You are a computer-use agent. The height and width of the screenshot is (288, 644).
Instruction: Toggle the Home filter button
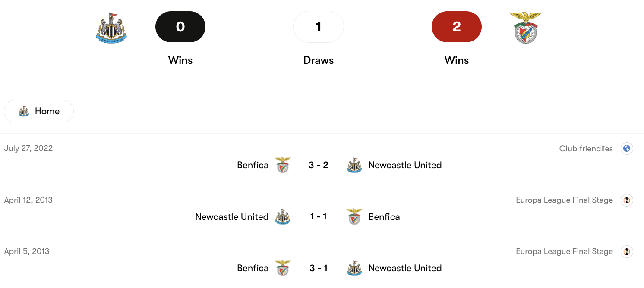click(x=39, y=111)
